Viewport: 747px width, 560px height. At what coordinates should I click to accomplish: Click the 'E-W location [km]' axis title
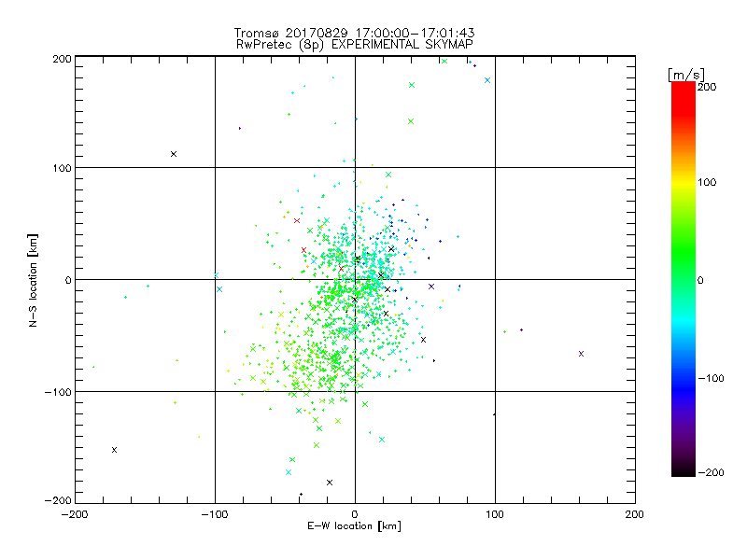point(354,526)
